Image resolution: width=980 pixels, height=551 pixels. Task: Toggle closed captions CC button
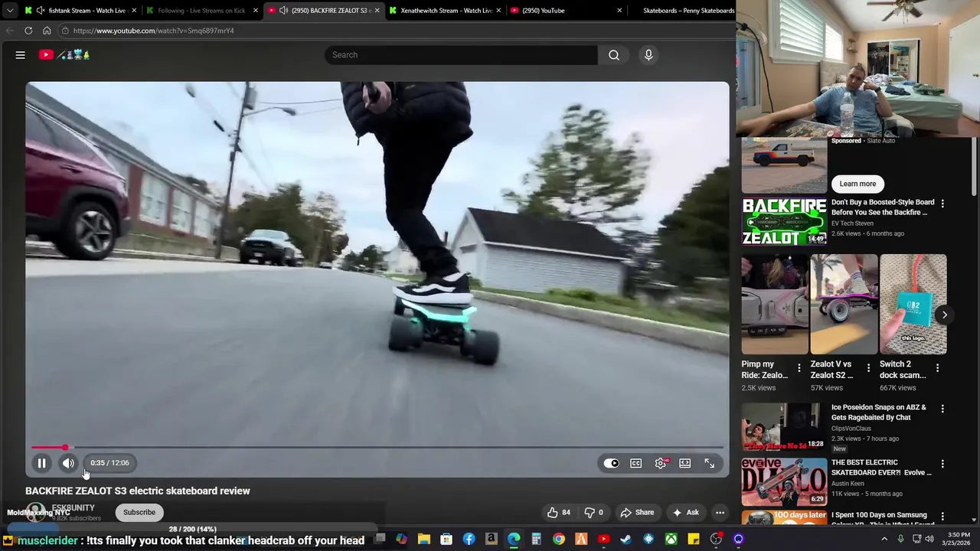point(635,463)
